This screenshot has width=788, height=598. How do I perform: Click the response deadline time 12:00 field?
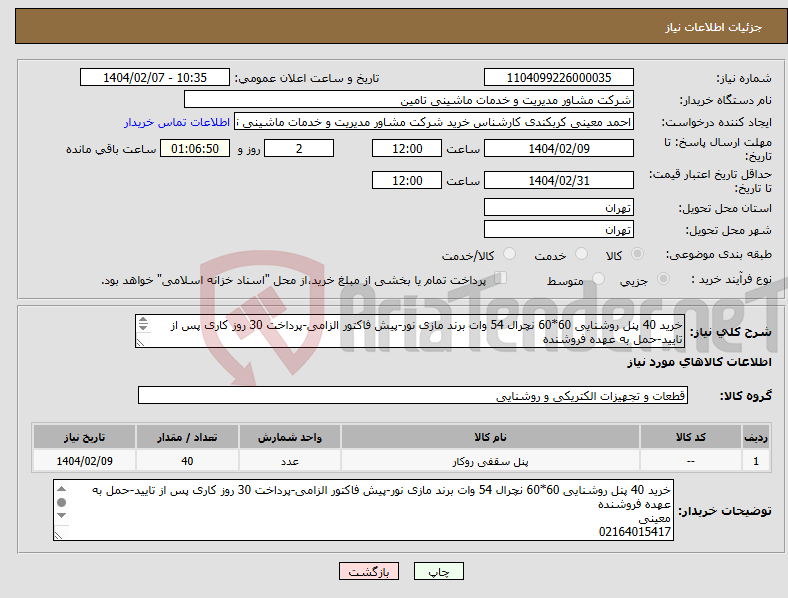click(407, 148)
